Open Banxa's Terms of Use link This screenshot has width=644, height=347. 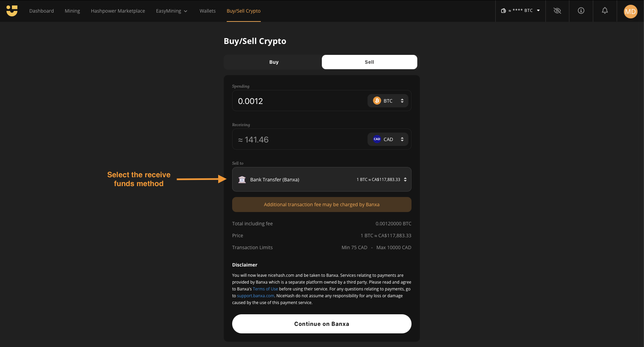point(265,289)
